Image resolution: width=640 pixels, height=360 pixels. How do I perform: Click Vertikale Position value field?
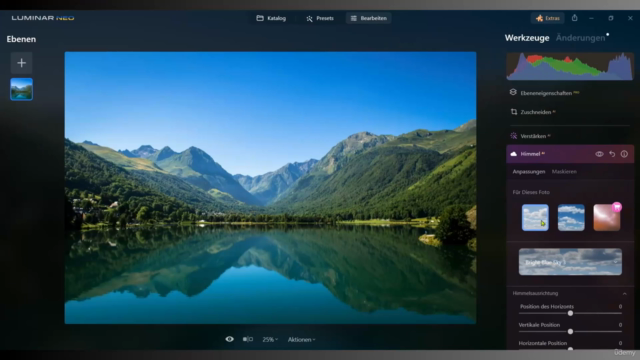coord(620,325)
